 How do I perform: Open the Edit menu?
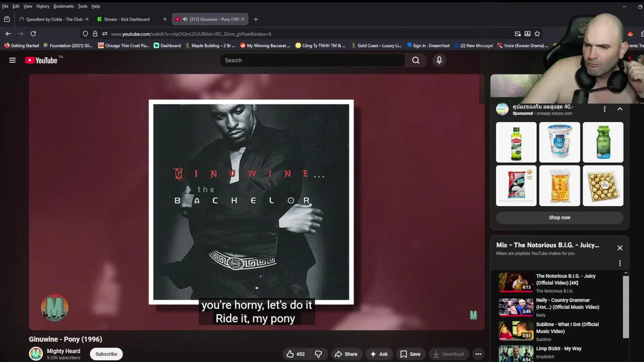(x=16, y=6)
